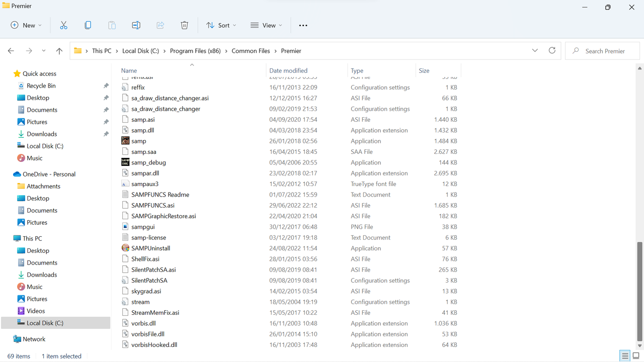Click the sampaux3 font file icon
644x362 pixels.
126,184
